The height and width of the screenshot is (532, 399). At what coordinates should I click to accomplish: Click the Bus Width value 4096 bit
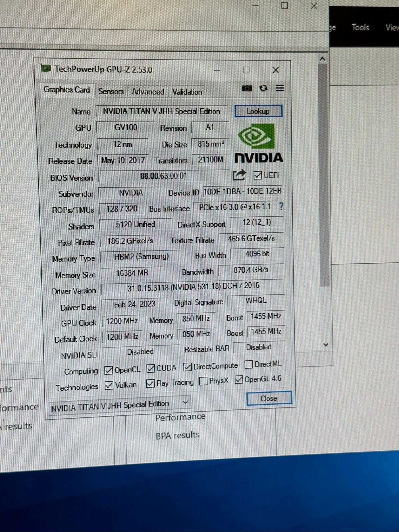257,254
